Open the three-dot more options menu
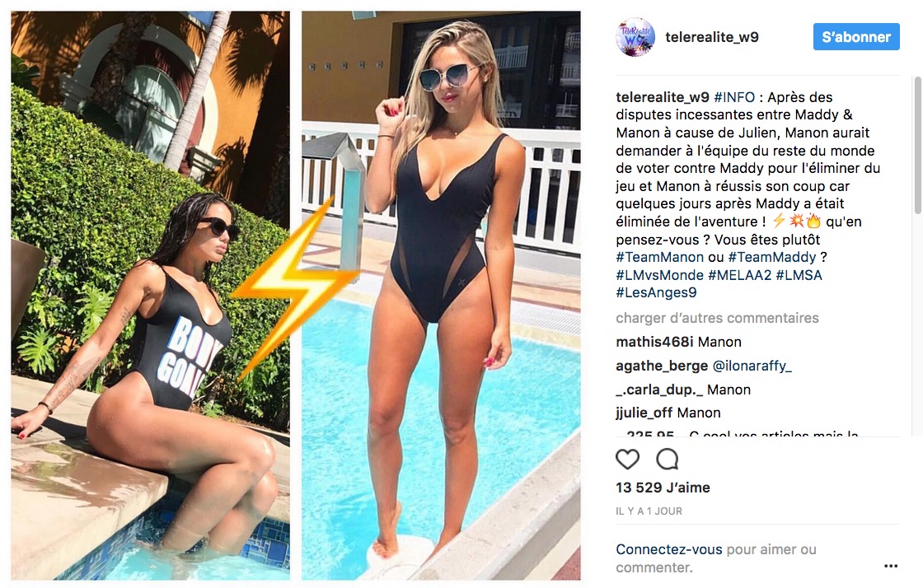This screenshot has width=923, height=588. point(891,566)
